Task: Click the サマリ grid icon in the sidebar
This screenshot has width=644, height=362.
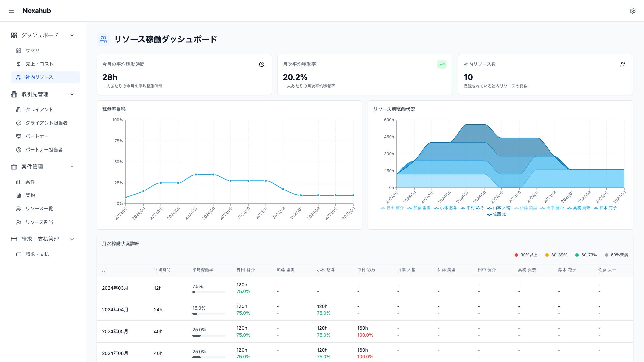Action: coord(19,51)
